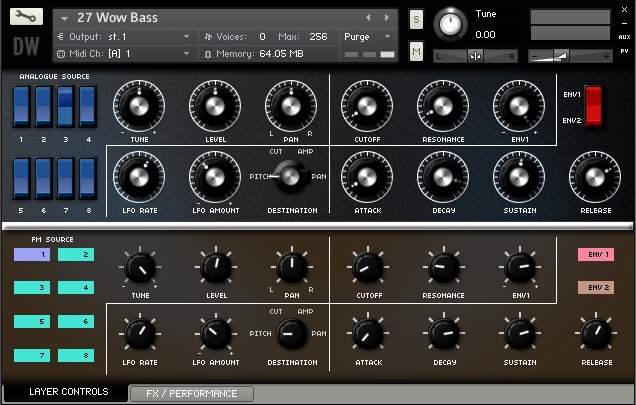
Task: Solo the instrument with S button
Action: click(x=416, y=19)
